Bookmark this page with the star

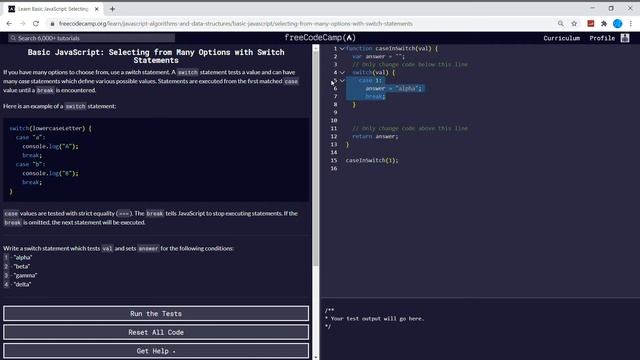tap(574, 24)
